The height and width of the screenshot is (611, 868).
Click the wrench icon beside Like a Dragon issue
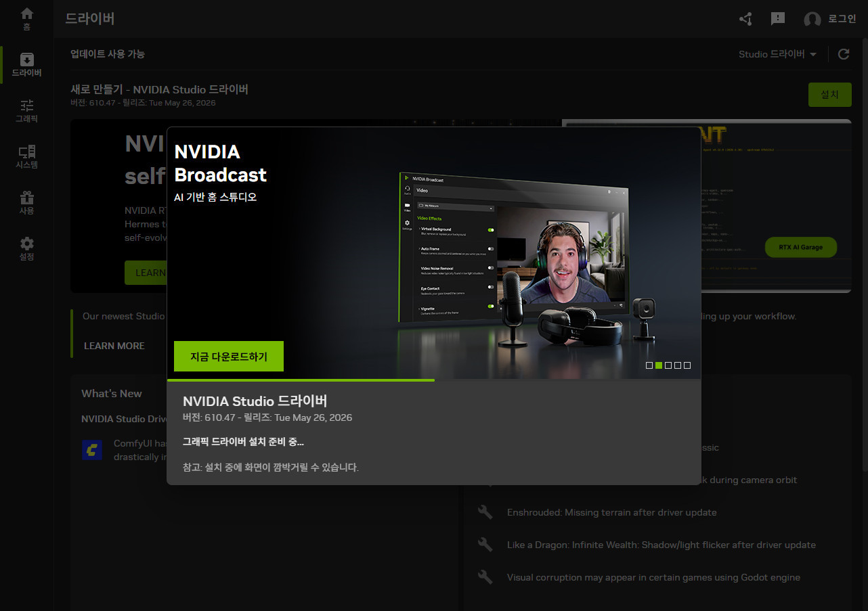(x=485, y=545)
